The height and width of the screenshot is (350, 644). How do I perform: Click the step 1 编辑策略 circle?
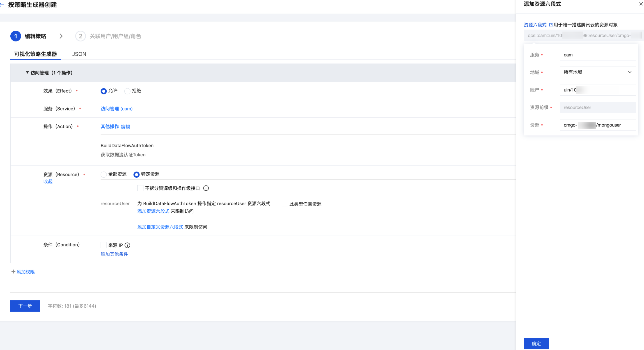click(16, 36)
